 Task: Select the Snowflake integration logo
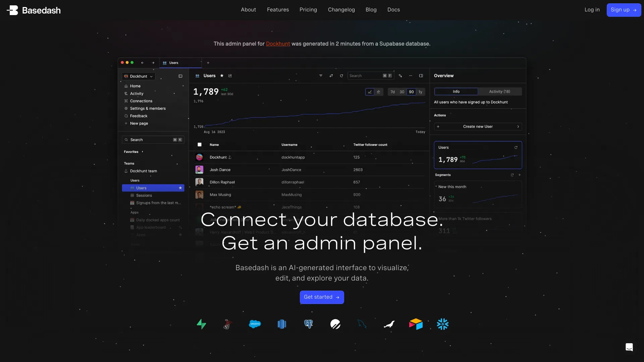click(x=443, y=324)
